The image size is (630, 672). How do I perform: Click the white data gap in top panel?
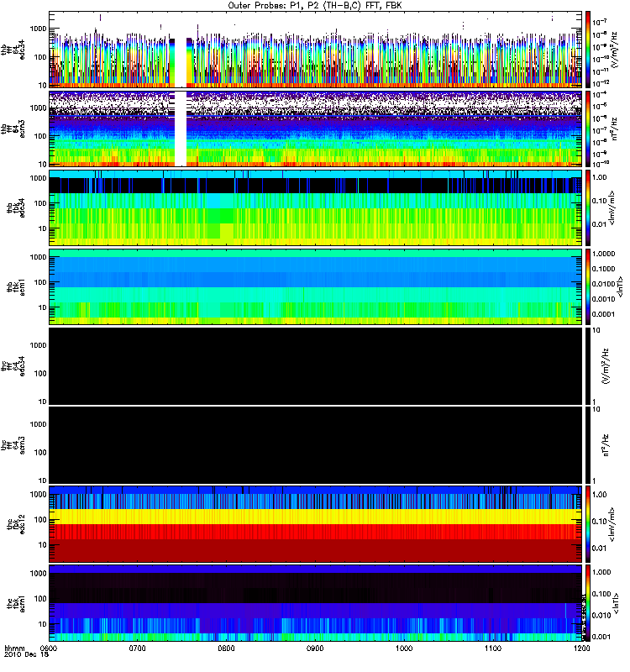[181, 50]
